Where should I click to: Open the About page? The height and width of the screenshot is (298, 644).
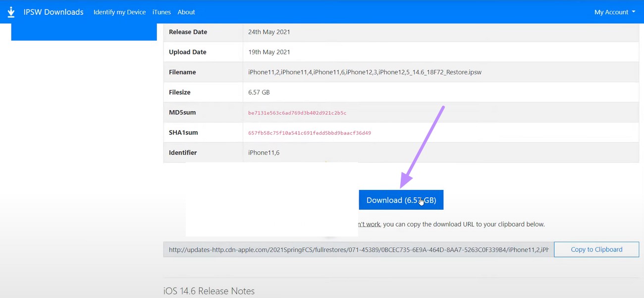(186, 12)
